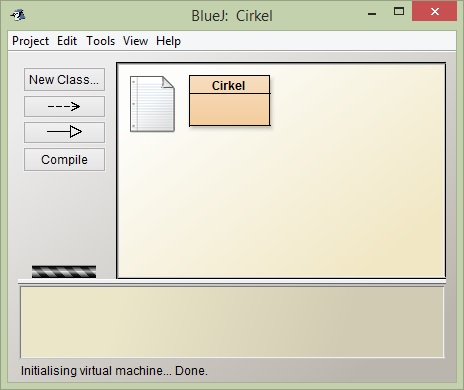Image resolution: width=464 pixels, height=390 pixels.
Task: Select the dashed uses-dependency arrow tool
Action: (64, 106)
